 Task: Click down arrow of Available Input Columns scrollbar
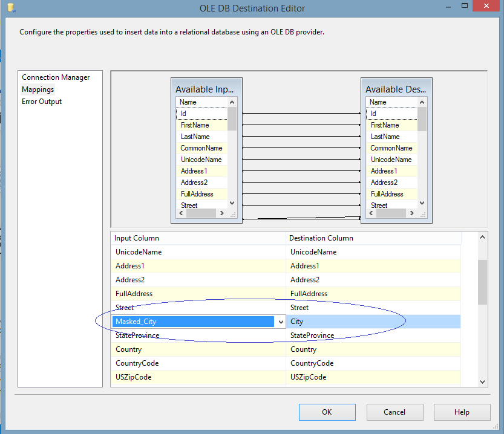(232, 203)
